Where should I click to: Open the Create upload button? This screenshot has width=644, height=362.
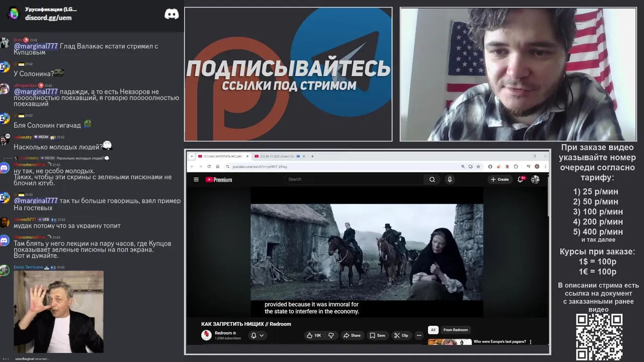click(500, 179)
